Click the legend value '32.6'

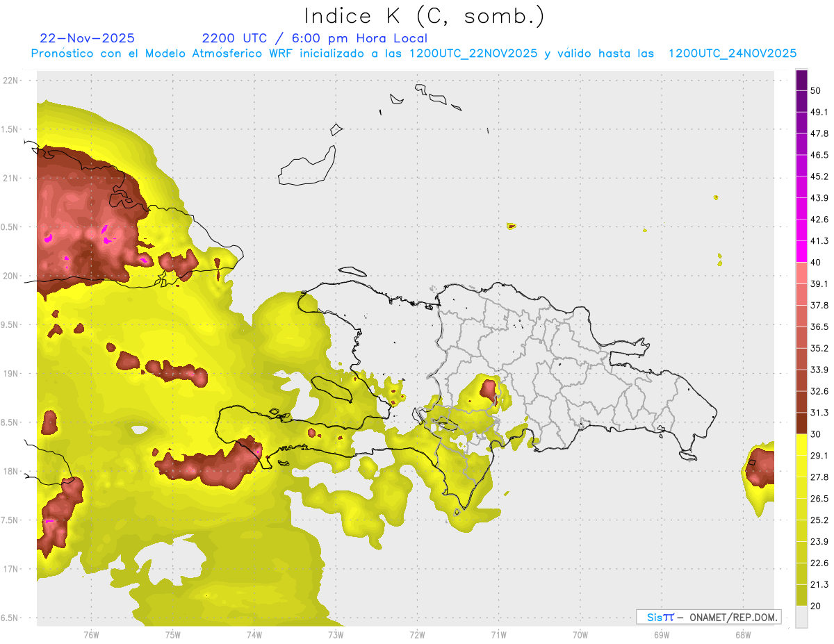819,391
